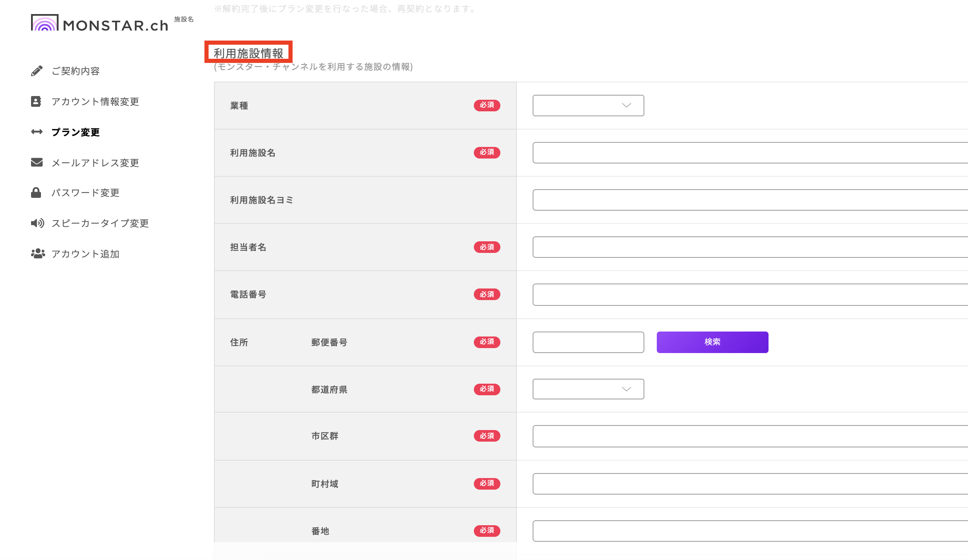
Task: Select スピーカータイプ変更 in the sidebar
Action: point(100,224)
